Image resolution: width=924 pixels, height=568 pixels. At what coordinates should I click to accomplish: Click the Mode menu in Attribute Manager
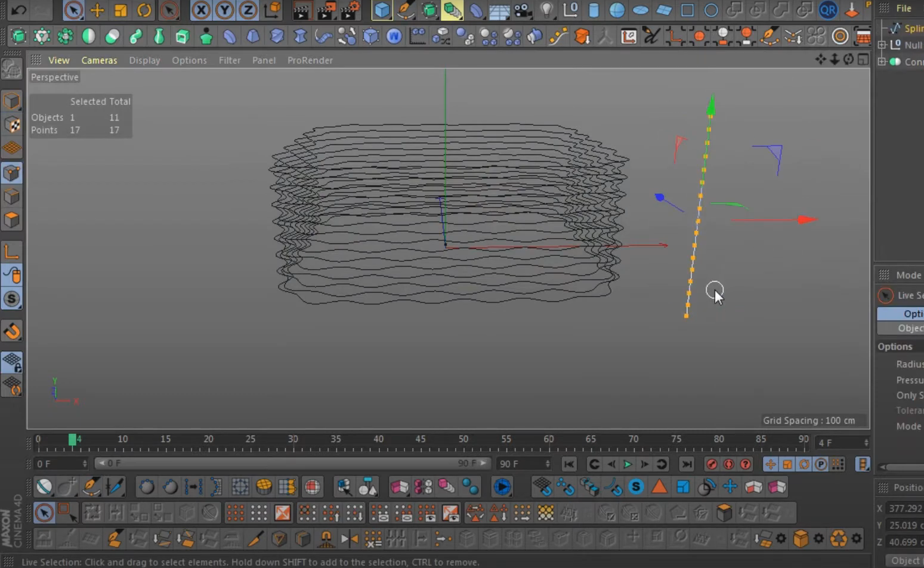click(908, 275)
